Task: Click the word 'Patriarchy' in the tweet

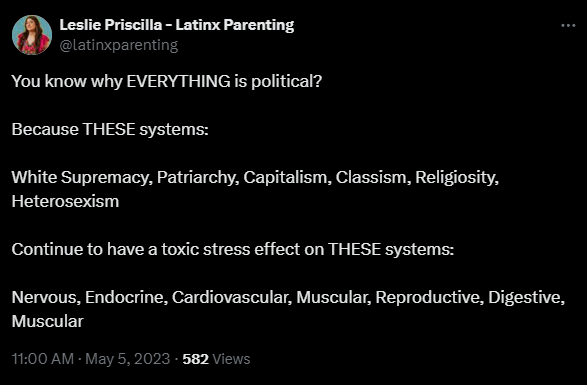Action: [x=196, y=178]
